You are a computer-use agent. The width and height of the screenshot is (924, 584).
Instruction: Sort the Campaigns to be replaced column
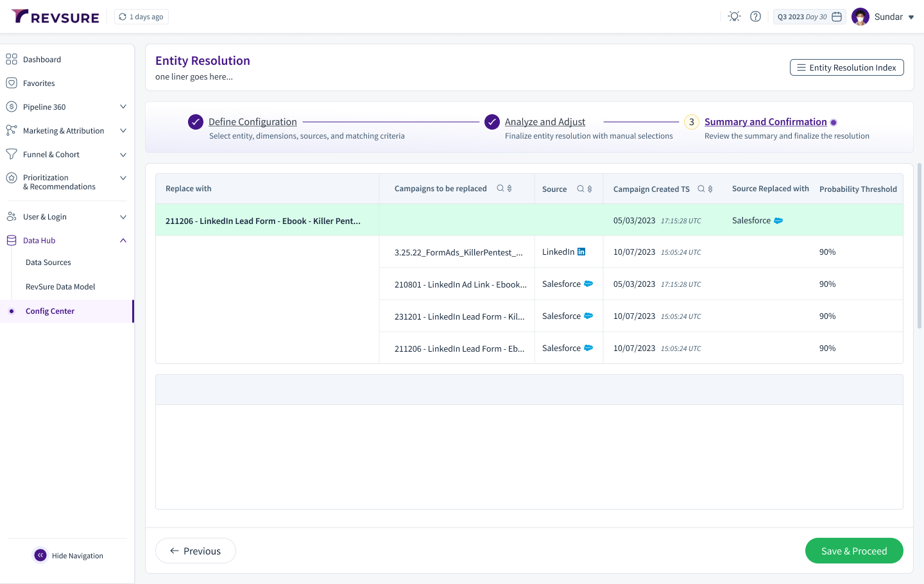click(509, 188)
